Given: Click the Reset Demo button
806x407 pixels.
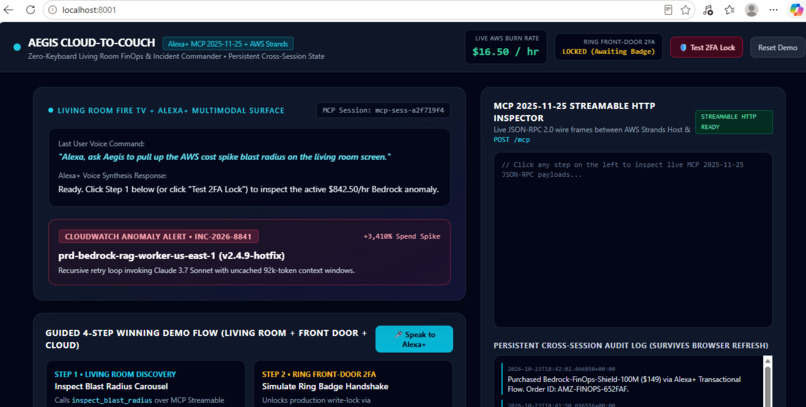Looking at the screenshot, I should [x=778, y=47].
